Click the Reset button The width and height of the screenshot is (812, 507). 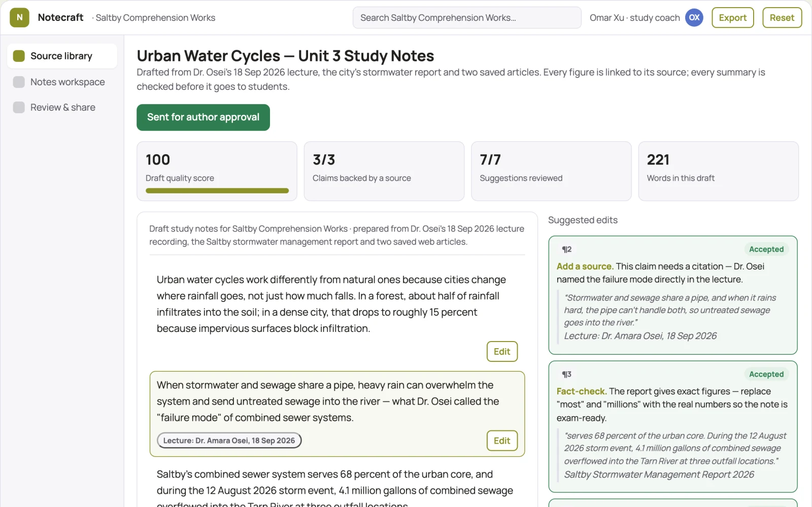pyautogui.click(x=782, y=17)
